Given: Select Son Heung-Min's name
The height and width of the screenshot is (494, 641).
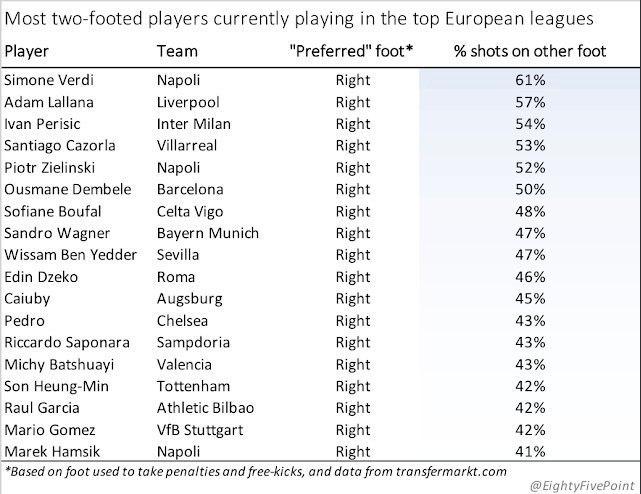Looking at the screenshot, I should click(56, 386).
